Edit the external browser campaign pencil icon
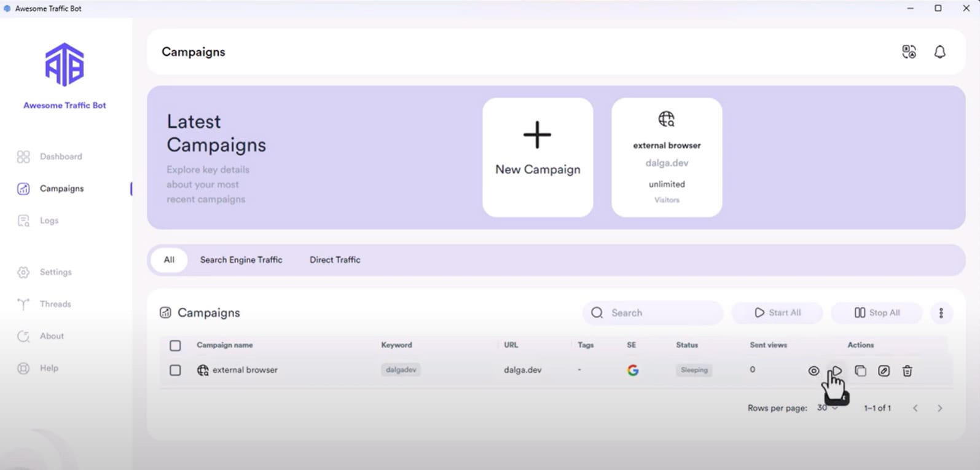980x470 pixels. tap(884, 370)
